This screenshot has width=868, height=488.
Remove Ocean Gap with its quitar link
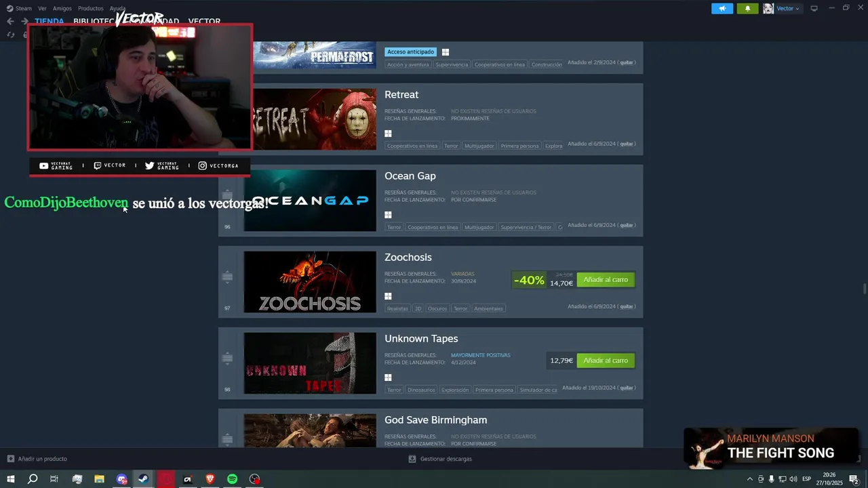tap(627, 225)
